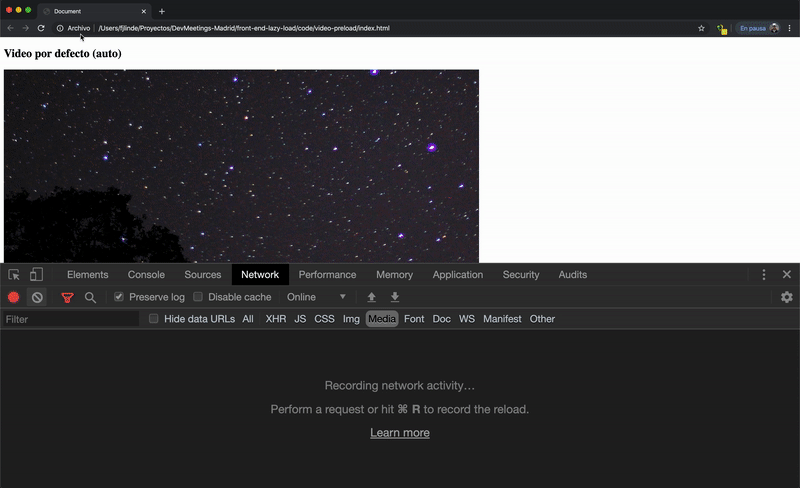The height and width of the screenshot is (488, 800).
Task: Import HAR file with upload arrow
Action: tap(371, 297)
